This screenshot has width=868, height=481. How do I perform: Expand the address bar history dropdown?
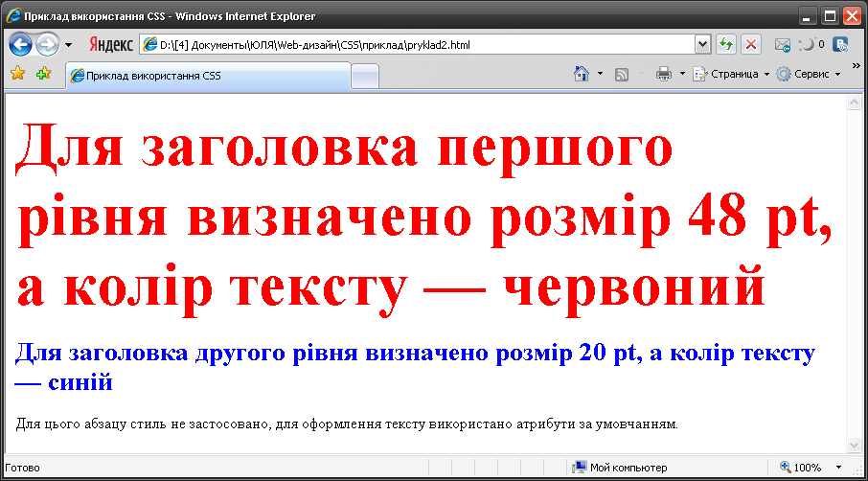(x=702, y=44)
